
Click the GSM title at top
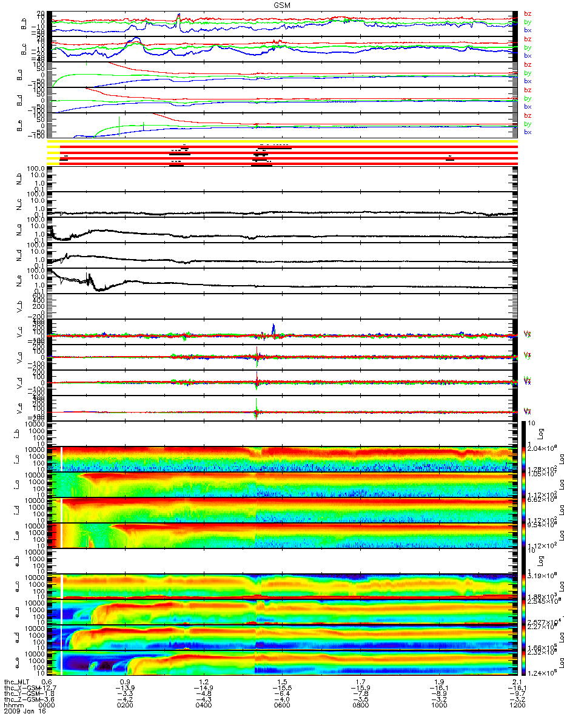pos(281,5)
